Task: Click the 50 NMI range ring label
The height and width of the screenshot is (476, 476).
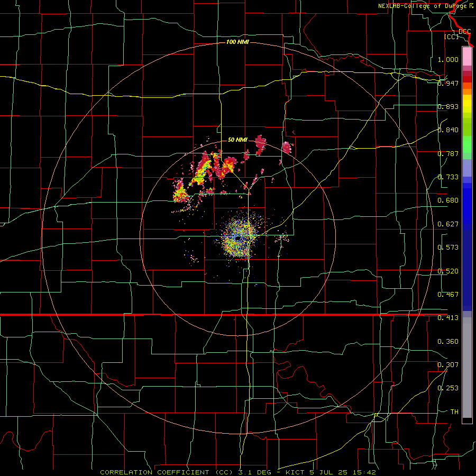Action: [x=237, y=140]
